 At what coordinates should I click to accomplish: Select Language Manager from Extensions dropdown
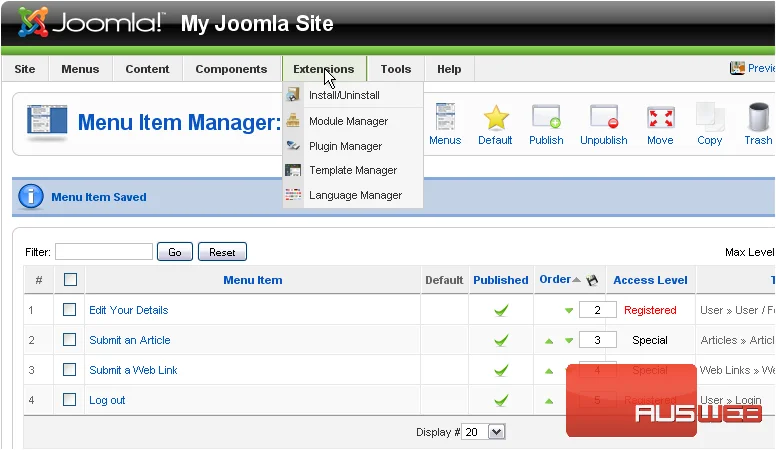[353, 195]
